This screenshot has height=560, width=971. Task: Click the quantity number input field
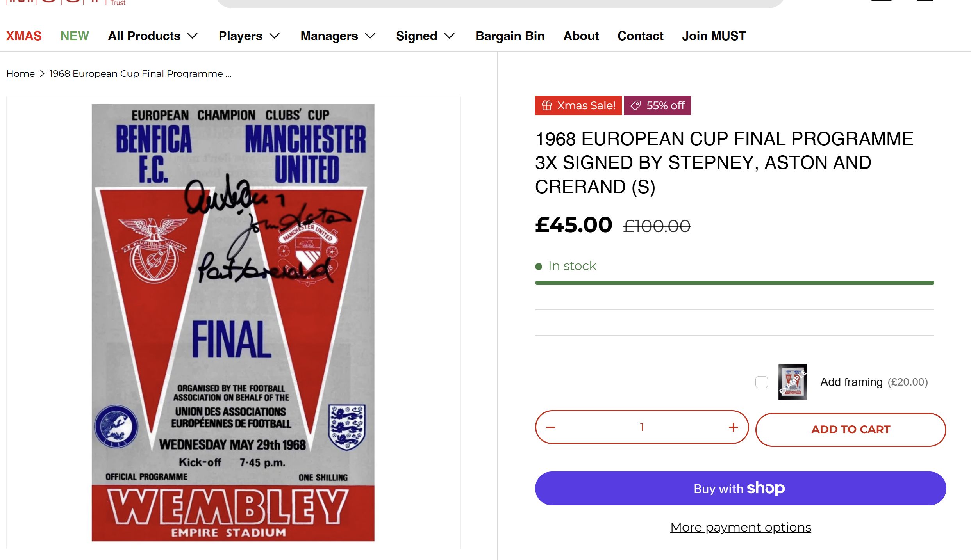642,427
